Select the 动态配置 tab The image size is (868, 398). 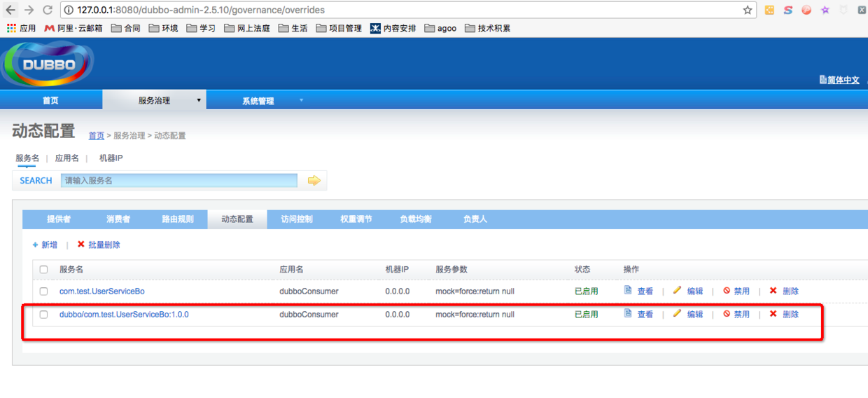pyautogui.click(x=237, y=219)
